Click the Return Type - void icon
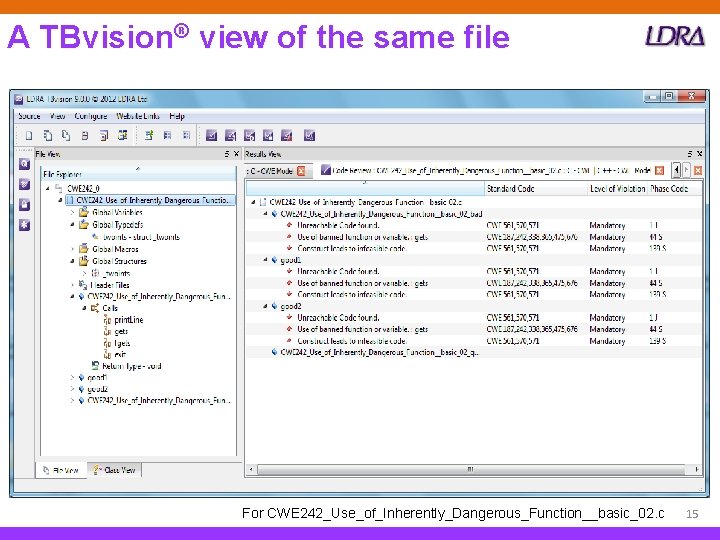 coord(95,366)
